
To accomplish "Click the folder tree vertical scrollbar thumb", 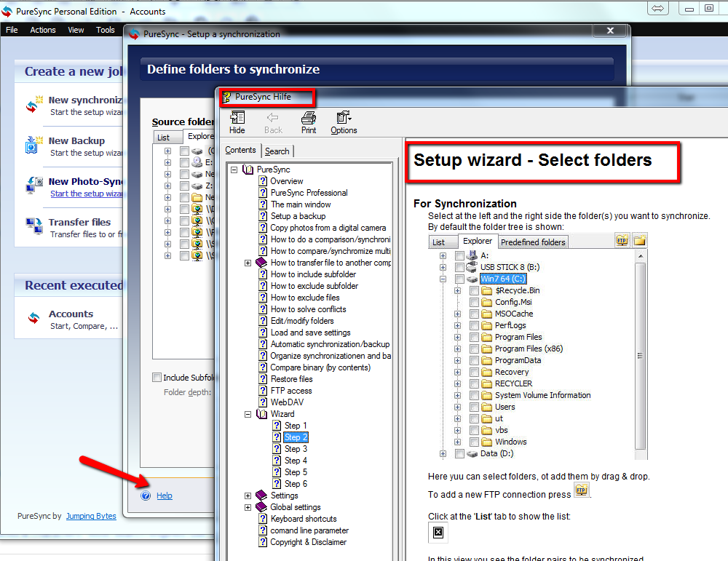I will [640, 355].
